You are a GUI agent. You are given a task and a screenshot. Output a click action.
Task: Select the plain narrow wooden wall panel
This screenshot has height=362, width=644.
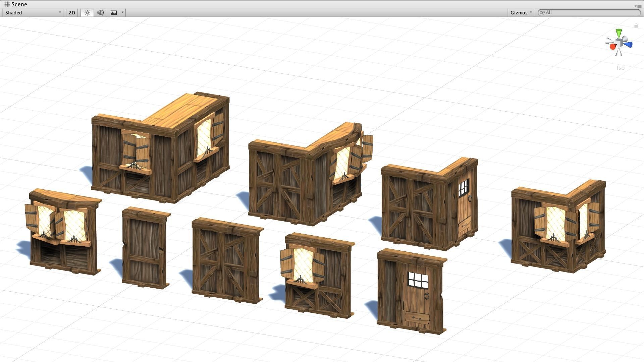tap(146, 248)
